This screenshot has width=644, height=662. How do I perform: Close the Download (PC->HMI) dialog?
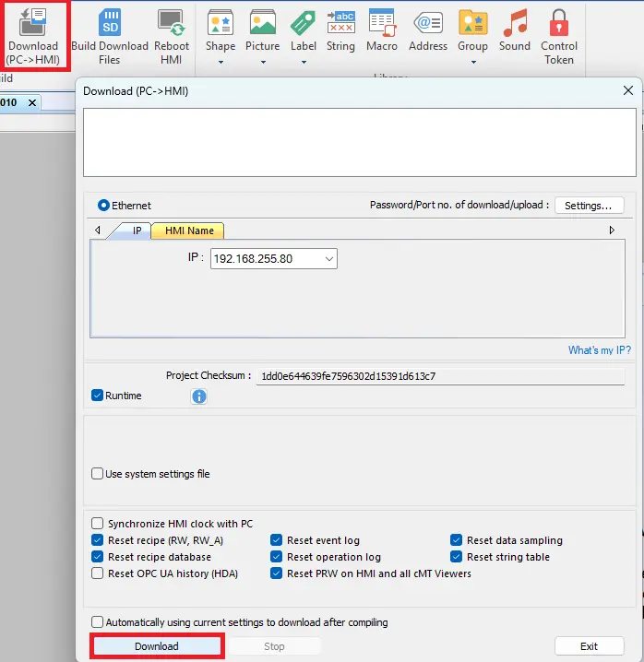point(628,90)
